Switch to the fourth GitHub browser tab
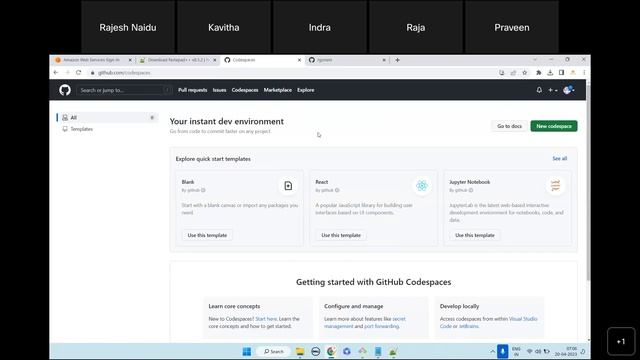 [x=347, y=60]
